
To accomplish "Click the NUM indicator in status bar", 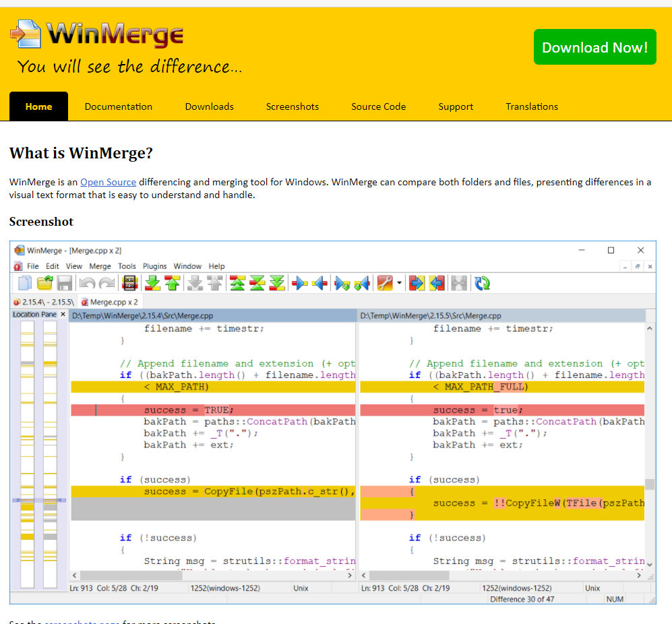I will point(615,599).
